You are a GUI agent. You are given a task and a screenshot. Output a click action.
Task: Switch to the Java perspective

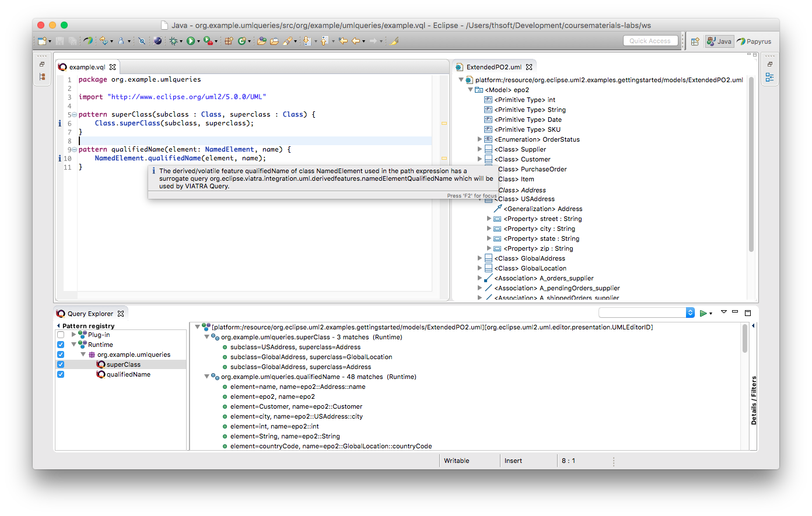click(719, 41)
